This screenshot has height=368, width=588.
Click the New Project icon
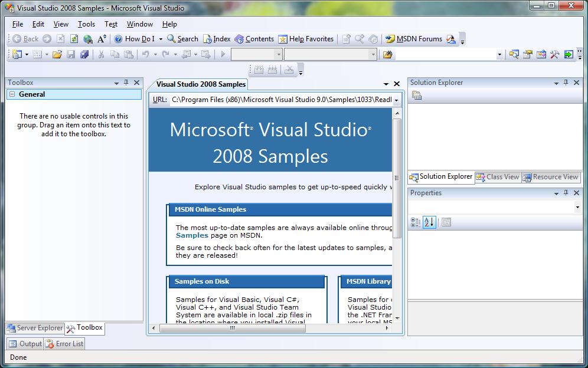click(17, 55)
